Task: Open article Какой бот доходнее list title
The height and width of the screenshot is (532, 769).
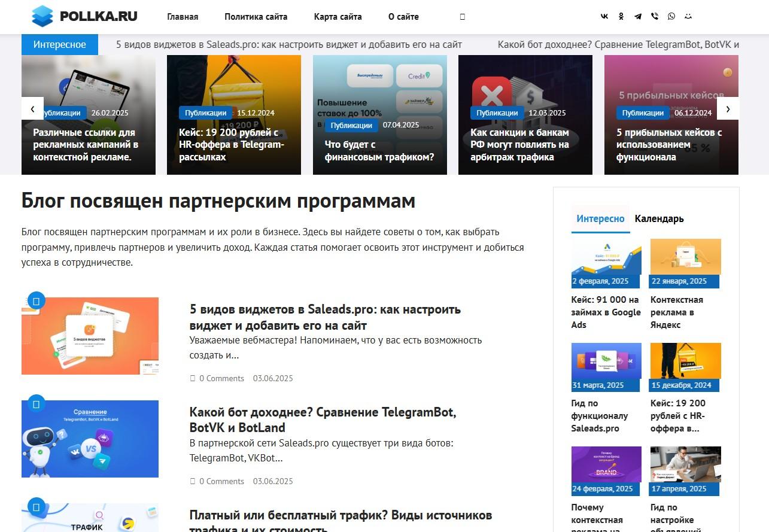Action: [x=323, y=420]
